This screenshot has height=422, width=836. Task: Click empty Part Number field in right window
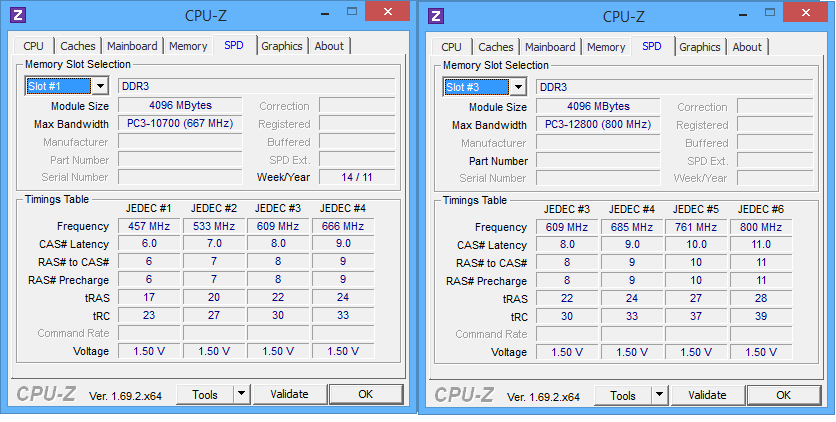598,161
